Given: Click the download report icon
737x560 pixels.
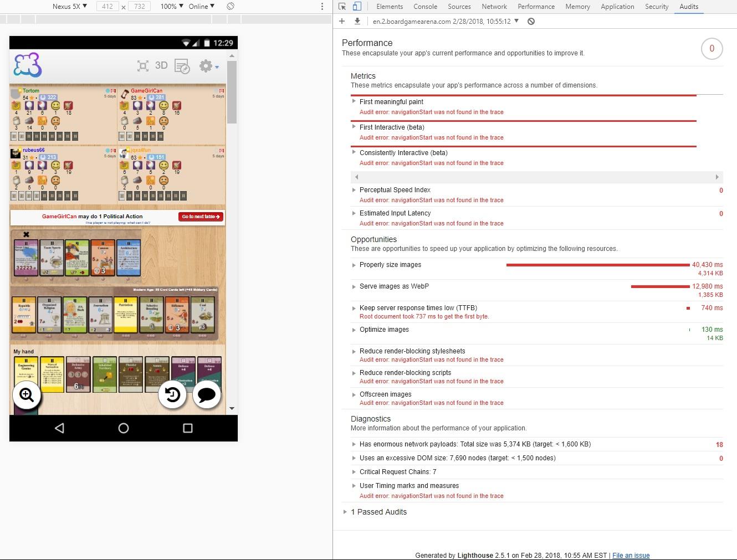Looking at the screenshot, I should point(357,21).
